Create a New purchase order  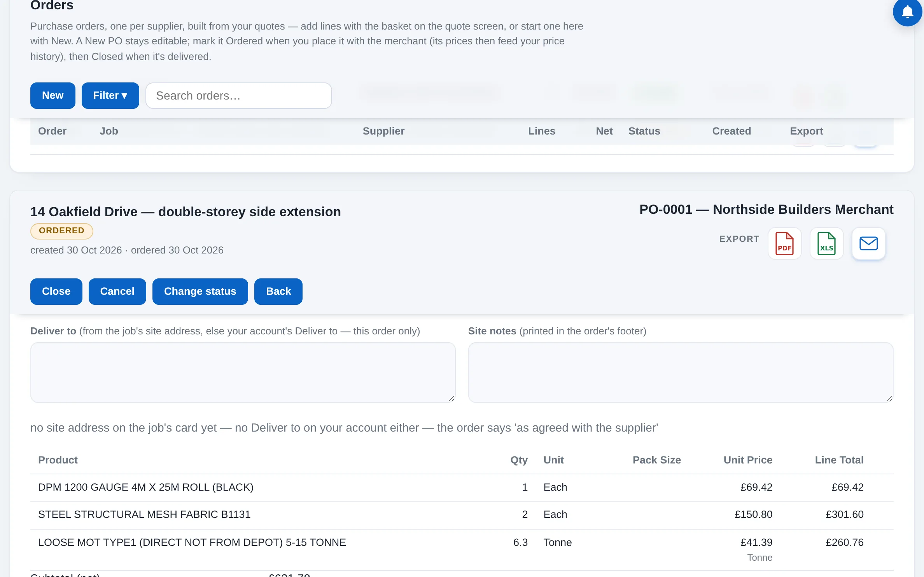pos(52,96)
